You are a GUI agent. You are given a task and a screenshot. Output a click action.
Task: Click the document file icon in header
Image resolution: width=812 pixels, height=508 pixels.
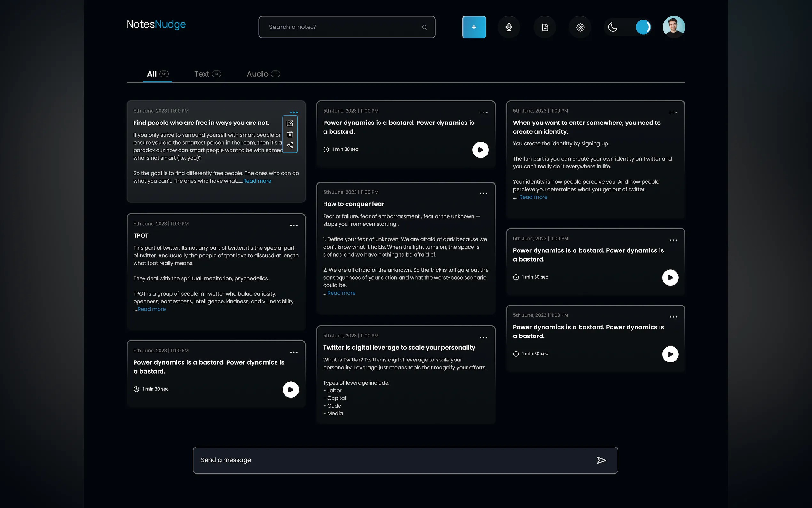pyautogui.click(x=545, y=27)
